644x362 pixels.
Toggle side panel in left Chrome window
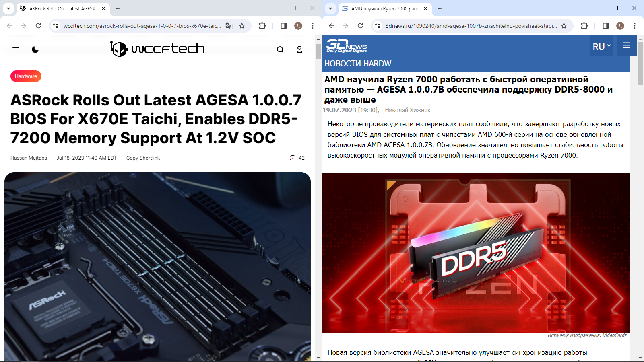284,26
